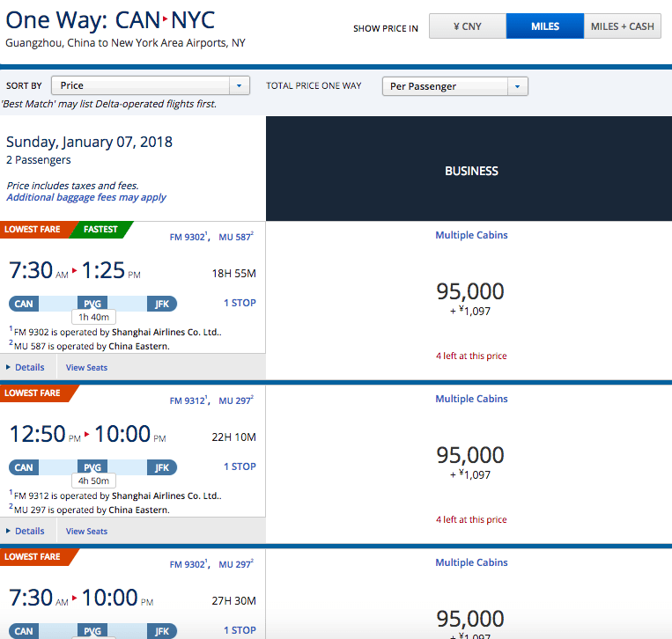Click the 1 STOP link on second flight
672x639 pixels.
(x=240, y=466)
